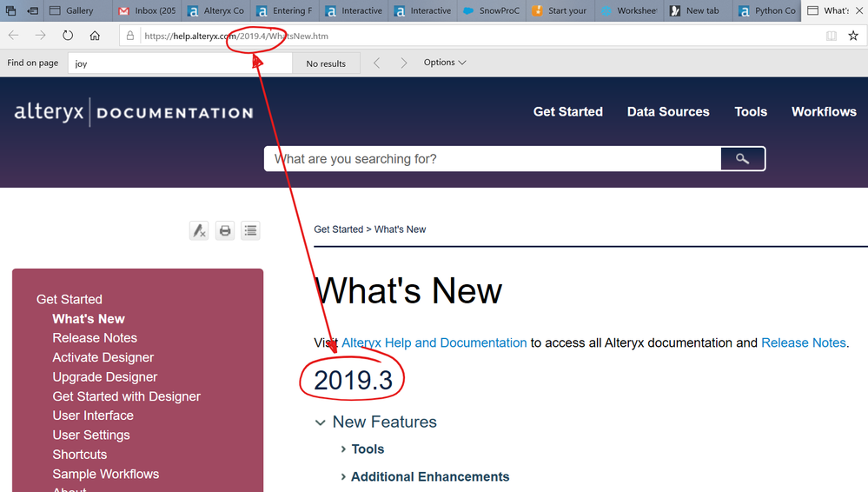The width and height of the screenshot is (868, 492).
Task: Close the What's New browser tab
Action: pos(859,10)
